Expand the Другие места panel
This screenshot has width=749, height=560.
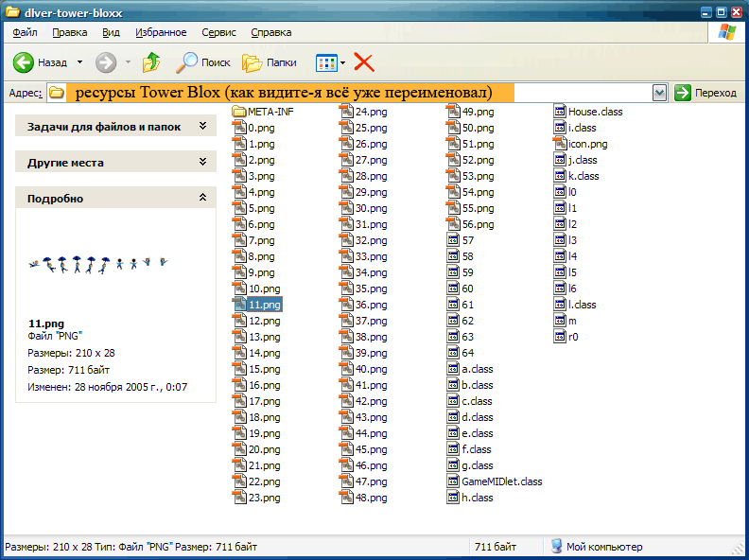202,162
